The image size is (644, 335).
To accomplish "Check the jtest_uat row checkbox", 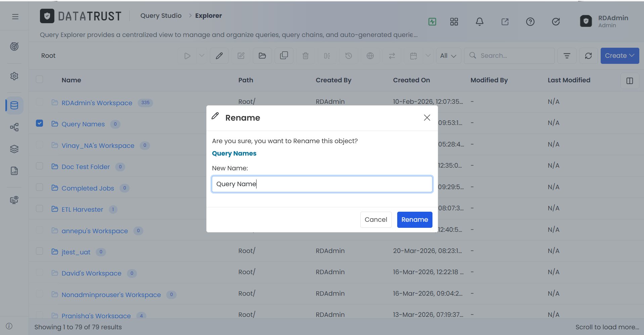I will point(40,251).
